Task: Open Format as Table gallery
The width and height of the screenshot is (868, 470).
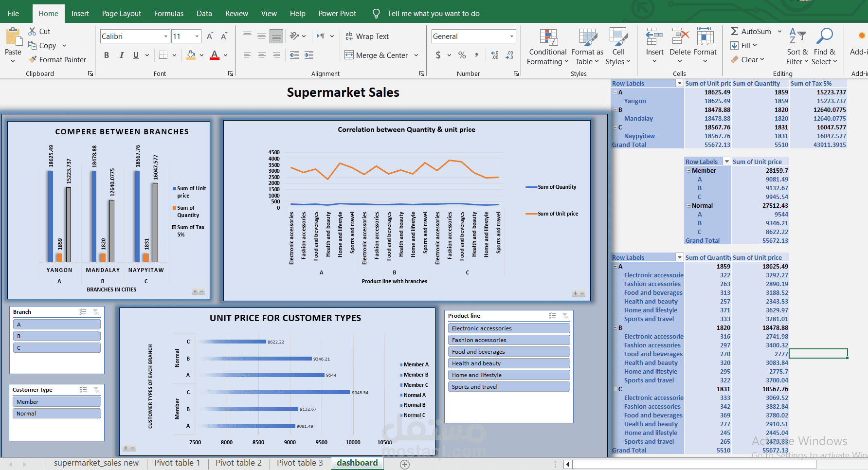Action: pyautogui.click(x=587, y=47)
